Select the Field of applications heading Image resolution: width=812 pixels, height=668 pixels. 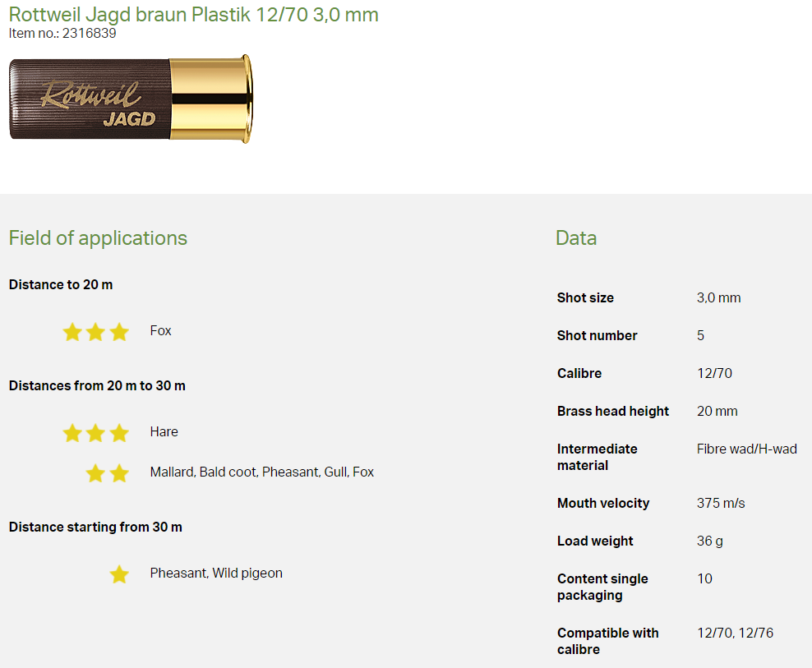(x=98, y=238)
